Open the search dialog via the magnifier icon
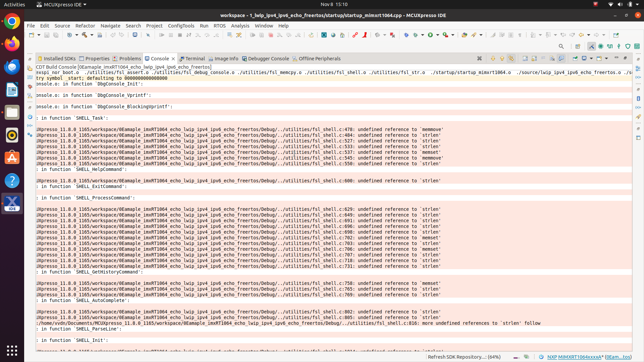Image resolution: width=644 pixels, height=362 pixels. click(561, 47)
